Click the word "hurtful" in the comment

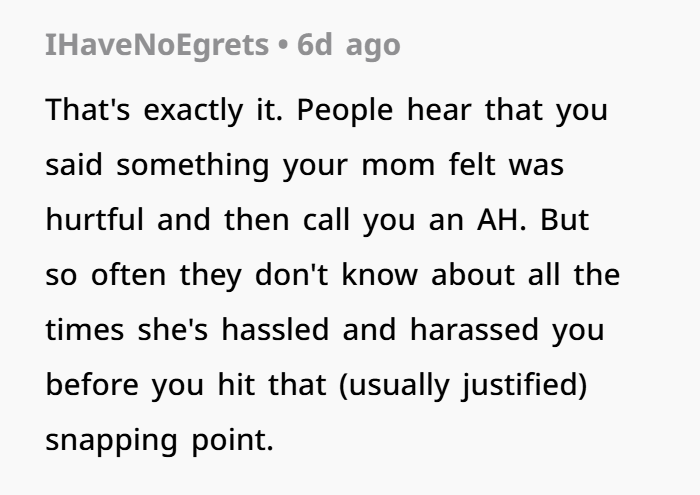[x=95, y=219]
